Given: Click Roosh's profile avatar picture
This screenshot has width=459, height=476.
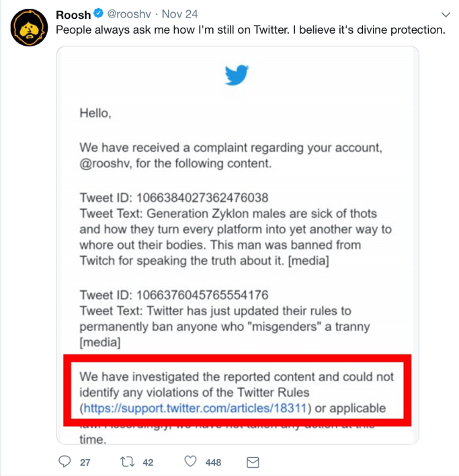Looking at the screenshot, I should pos(28,28).
